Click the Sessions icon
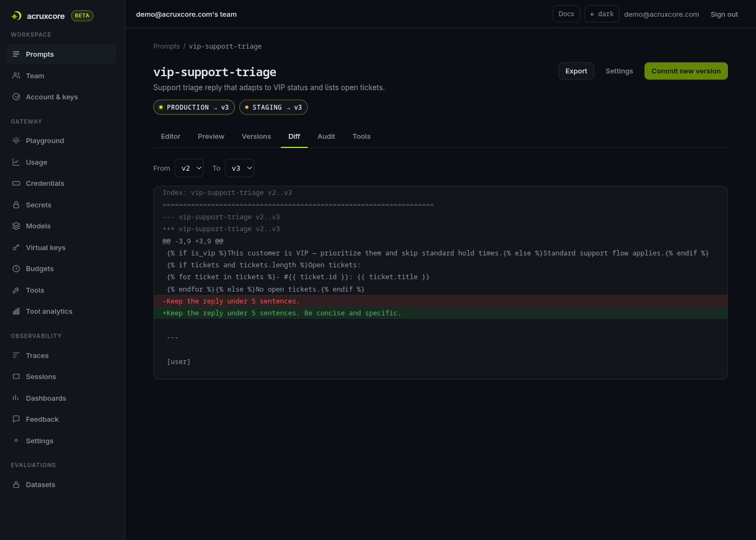The height and width of the screenshot is (540, 756). [x=16, y=377]
